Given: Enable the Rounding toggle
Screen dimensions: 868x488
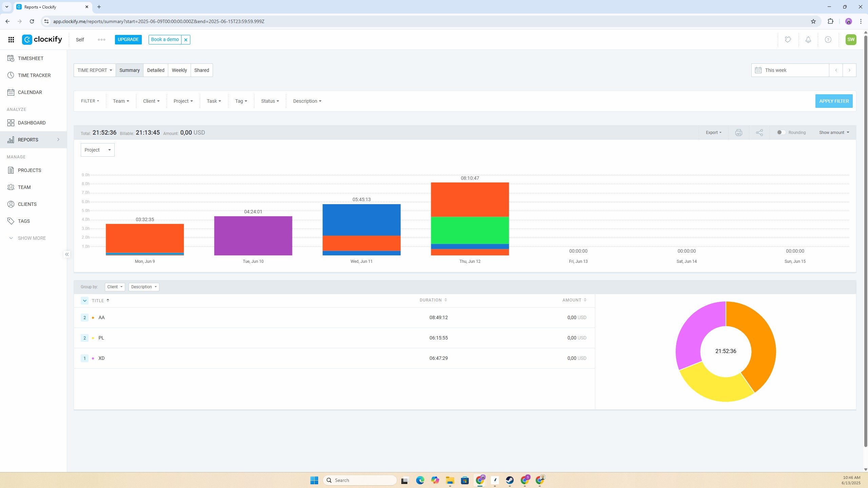Looking at the screenshot, I should tap(781, 133).
